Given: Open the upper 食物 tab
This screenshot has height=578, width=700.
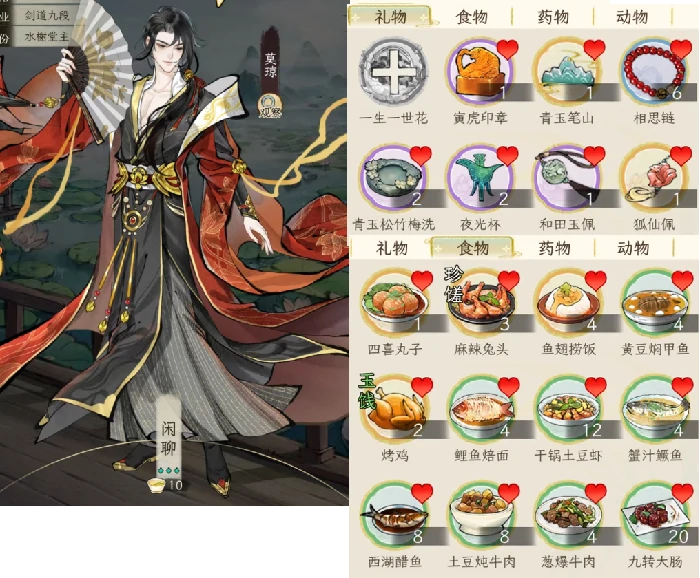Looking at the screenshot, I should click(471, 17).
